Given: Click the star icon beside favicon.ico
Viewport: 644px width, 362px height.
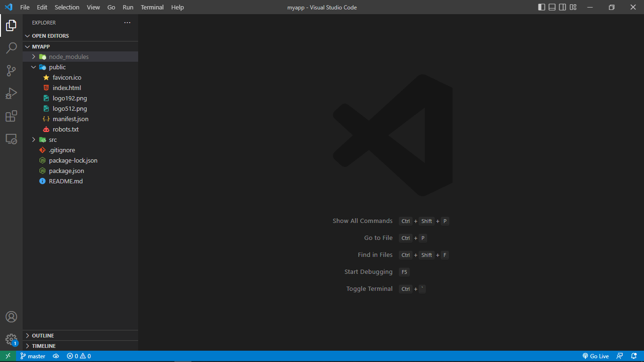Looking at the screenshot, I should pos(46,77).
